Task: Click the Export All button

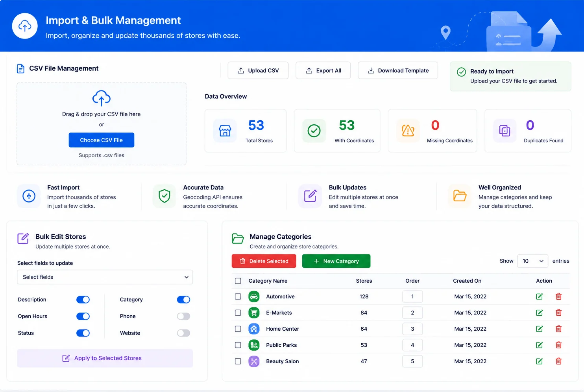Action: pyautogui.click(x=323, y=70)
